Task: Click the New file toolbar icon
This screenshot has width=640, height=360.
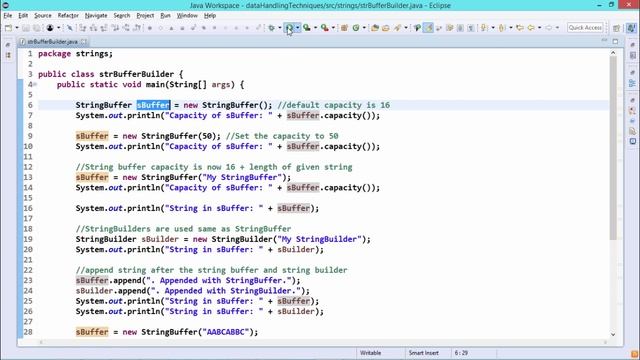Action: [x=8, y=28]
